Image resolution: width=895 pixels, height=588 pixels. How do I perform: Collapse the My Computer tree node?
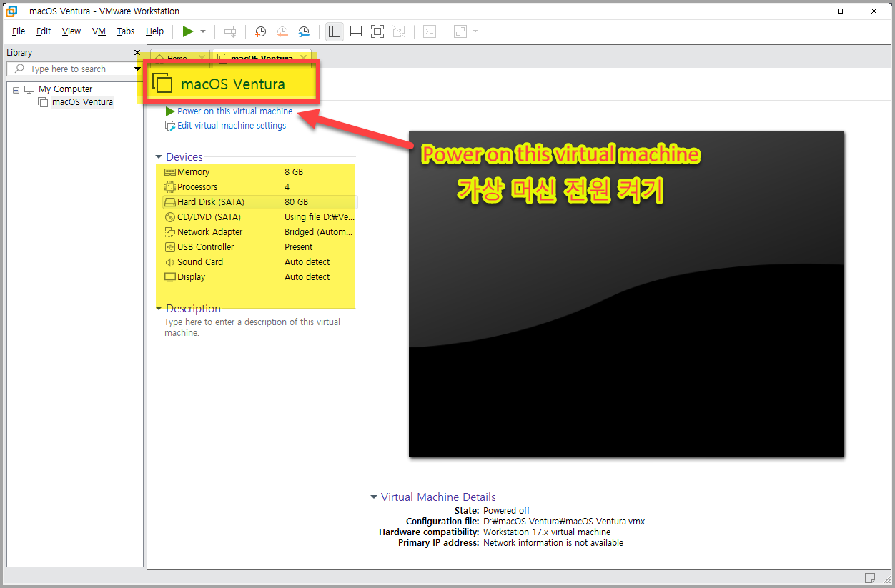[16, 89]
